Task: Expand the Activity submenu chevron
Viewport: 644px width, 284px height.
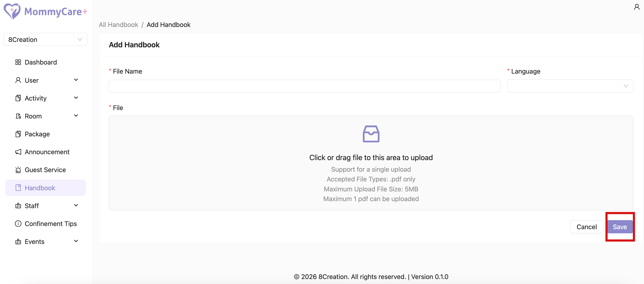Action: coord(76,98)
